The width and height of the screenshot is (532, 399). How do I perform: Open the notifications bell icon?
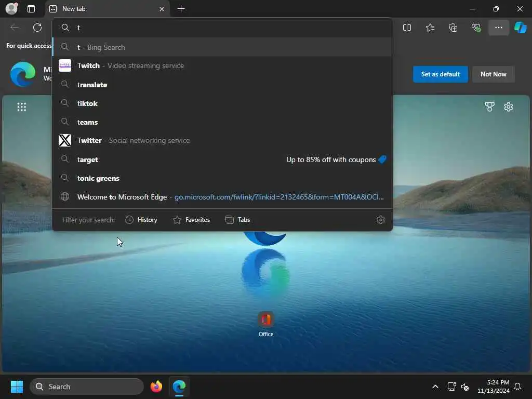tap(517, 387)
